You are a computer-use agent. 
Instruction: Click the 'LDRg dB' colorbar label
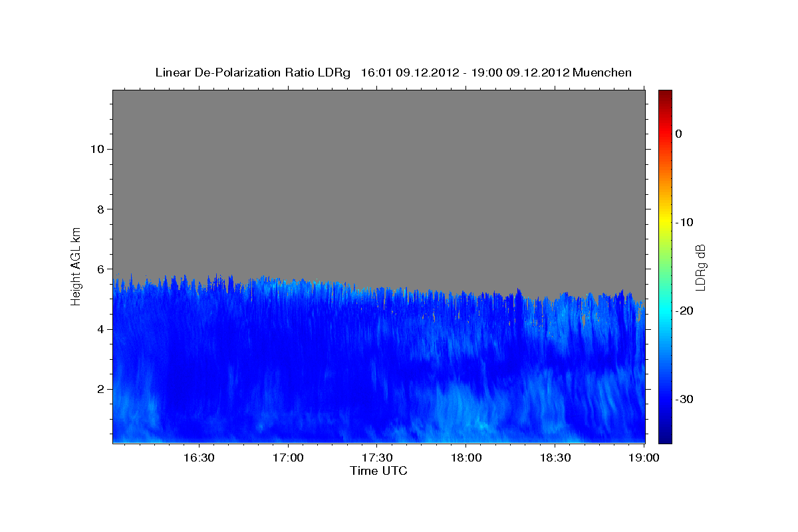click(x=700, y=267)
